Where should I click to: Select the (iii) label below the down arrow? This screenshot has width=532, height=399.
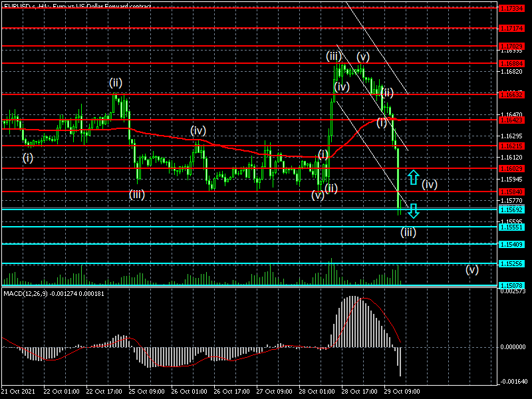click(x=408, y=232)
